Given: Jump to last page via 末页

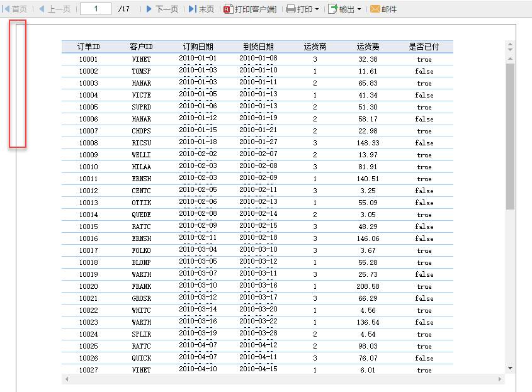Looking at the screenshot, I should click(x=201, y=9).
